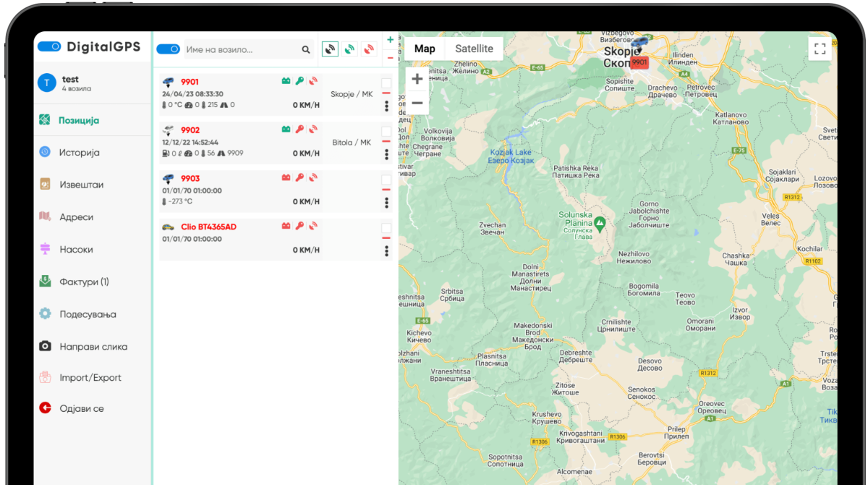Image resolution: width=868 pixels, height=485 pixels.
Task: Click the 9901 marker on the map
Action: [639, 62]
